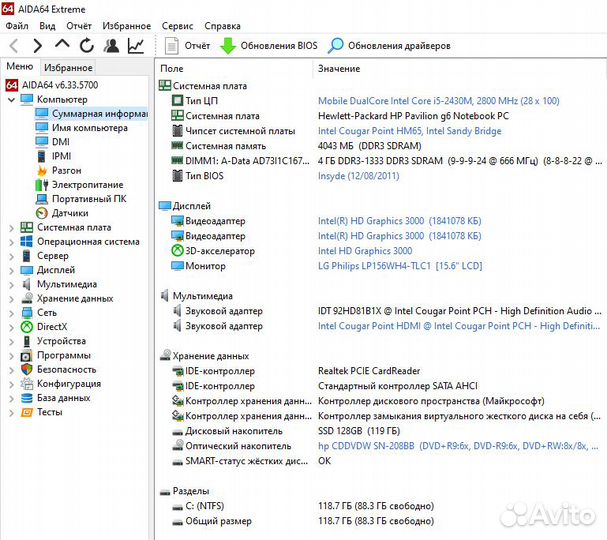This screenshot has height=540, width=607.
Task: Refresh the view with the Refresh icon
Action: click(x=87, y=46)
